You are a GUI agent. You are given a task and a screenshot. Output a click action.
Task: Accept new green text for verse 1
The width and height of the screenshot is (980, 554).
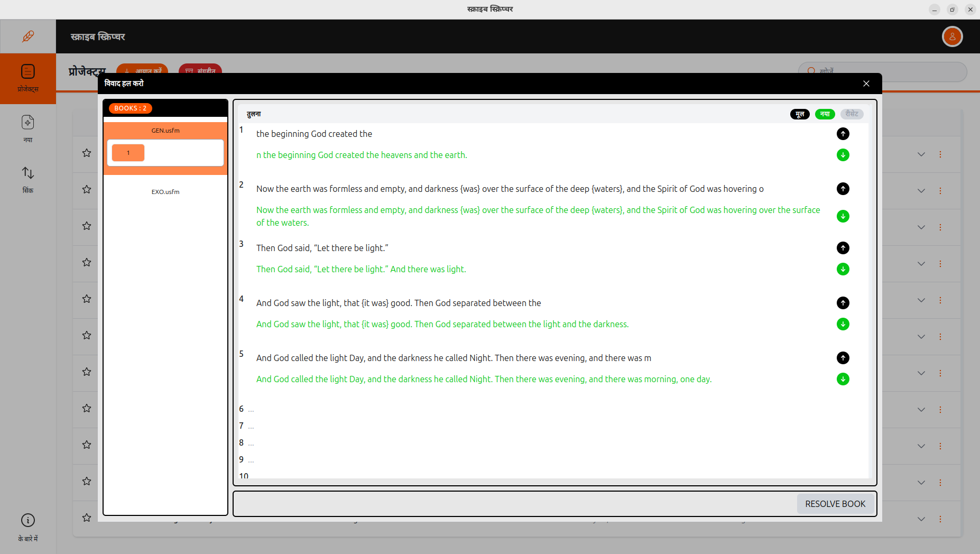click(843, 155)
